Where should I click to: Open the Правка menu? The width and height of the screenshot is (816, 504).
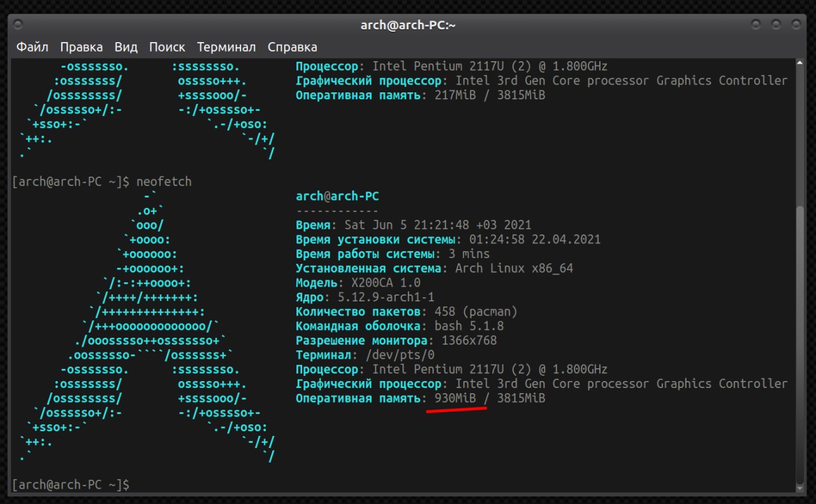81,47
